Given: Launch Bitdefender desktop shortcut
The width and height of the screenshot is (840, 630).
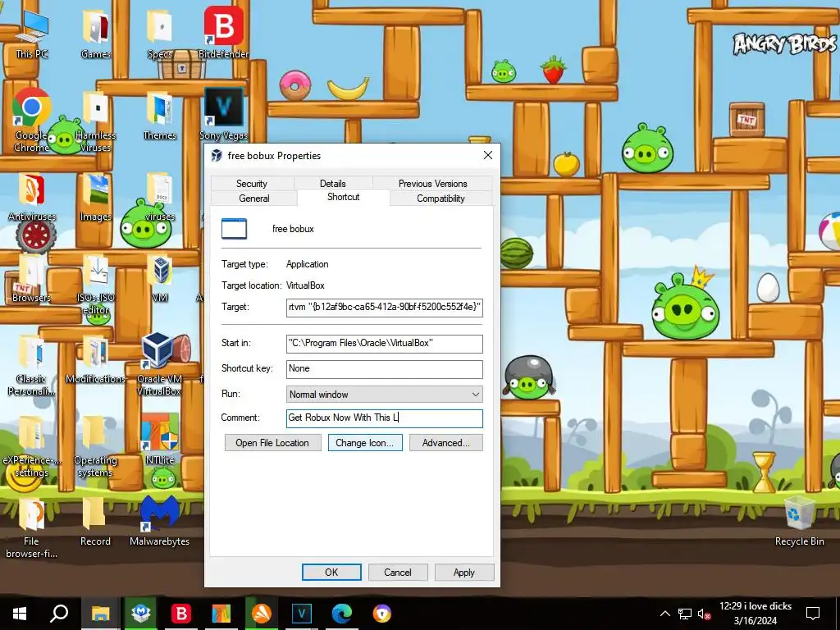Looking at the screenshot, I should (x=223, y=32).
